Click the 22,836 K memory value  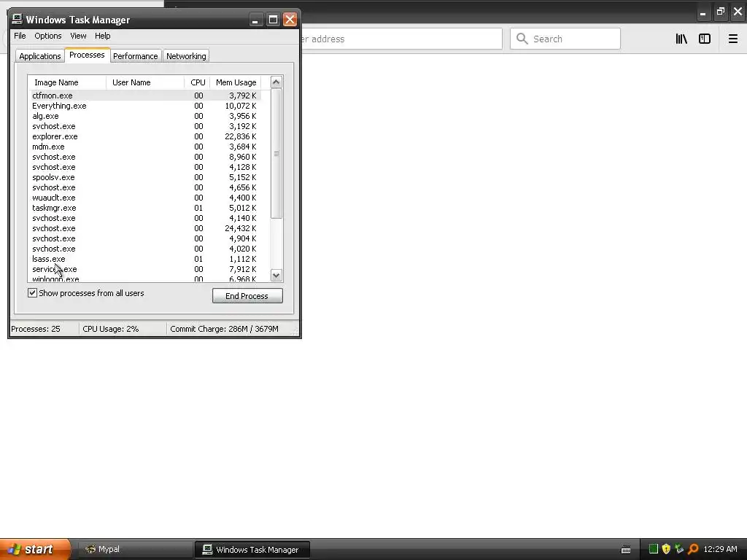click(x=241, y=136)
